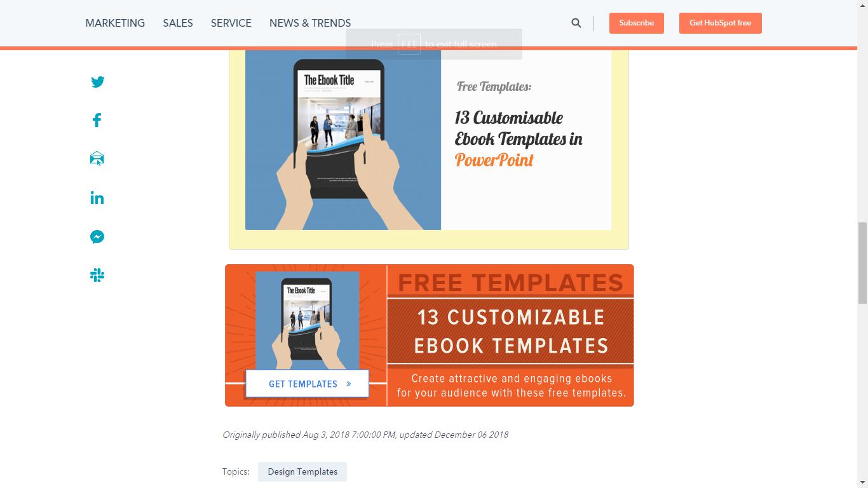Share the article via email icon
Screen dimensions: 868x488
97,159
